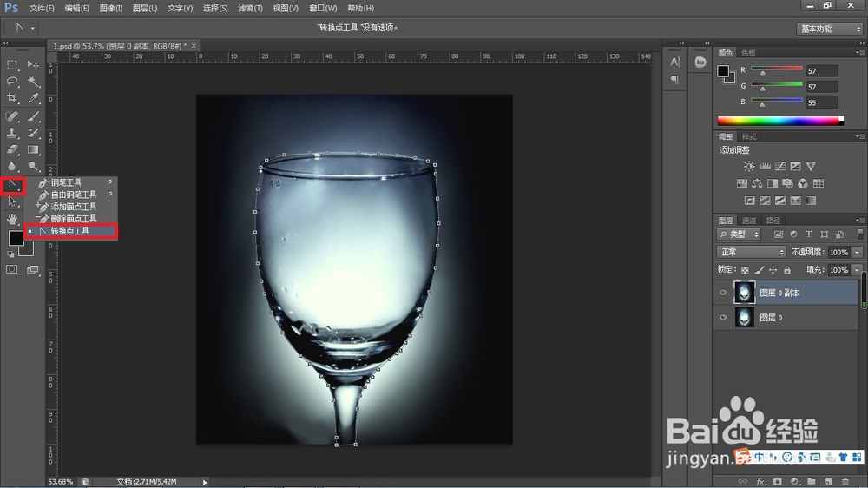The image size is (868, 488).
Task: Switch to the 通道 tab
Action: [x=749, y=220]
